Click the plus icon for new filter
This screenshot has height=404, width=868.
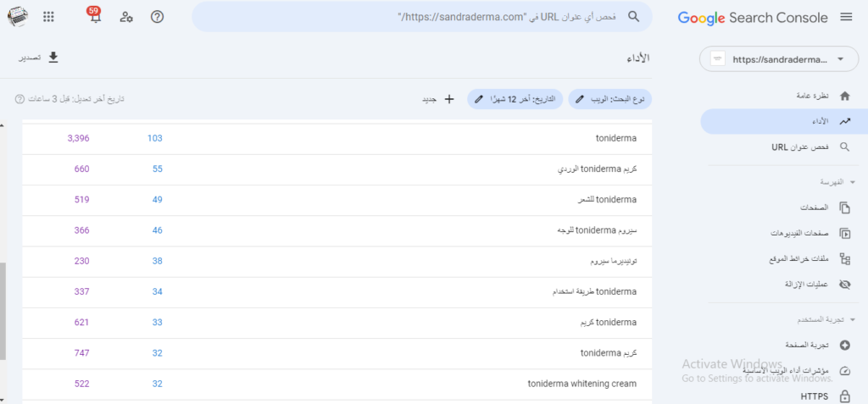[x=449, y=99]
